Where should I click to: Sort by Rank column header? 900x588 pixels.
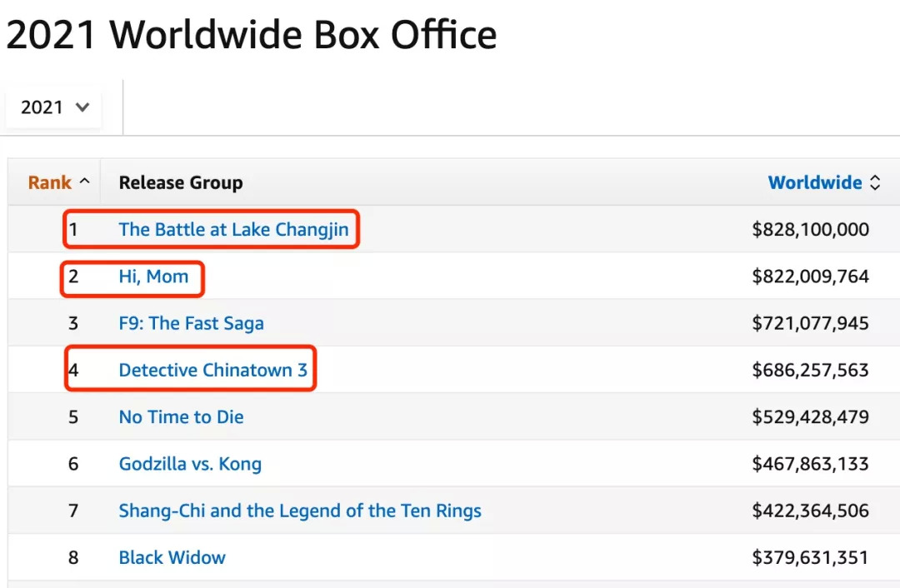[x=49, y=183]
